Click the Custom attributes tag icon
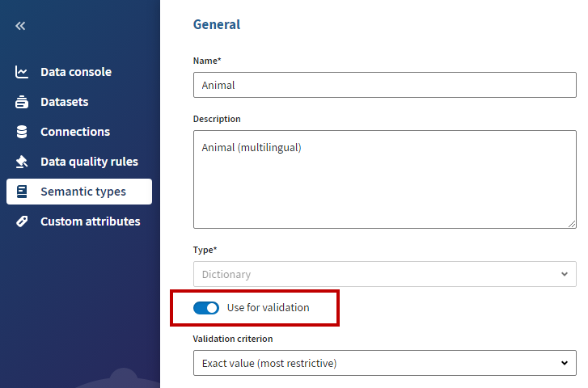Viewport: 588px width, 388px height. (22, 221)
